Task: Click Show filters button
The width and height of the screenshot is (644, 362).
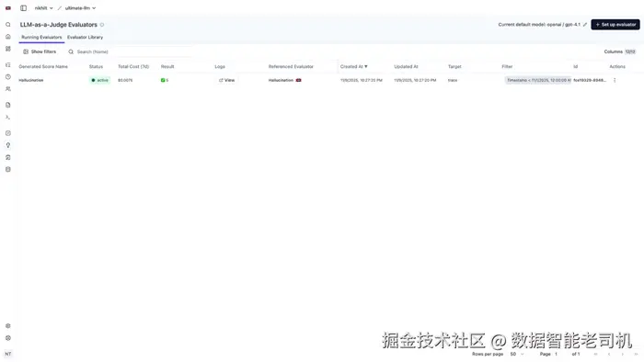Action: tap(40, 51)
